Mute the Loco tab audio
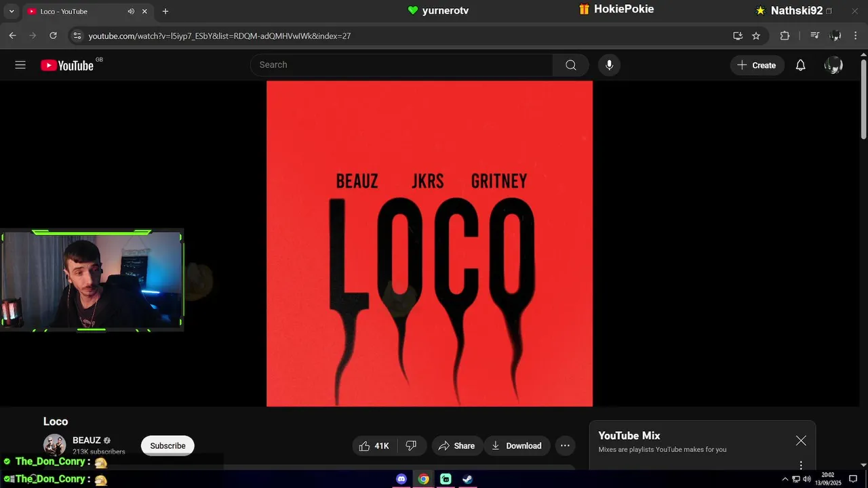The image size is (868, 488). pyautogui.click(x=131, y=12)
